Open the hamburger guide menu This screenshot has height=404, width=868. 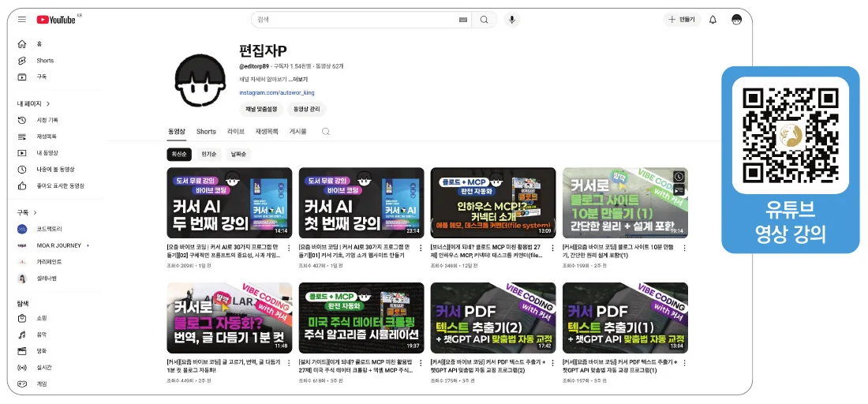pyautogui.click(x=21, y=20)
